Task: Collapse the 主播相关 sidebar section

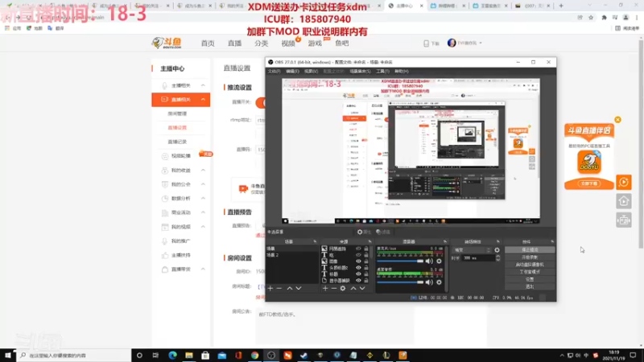Action: click(203, 85)
